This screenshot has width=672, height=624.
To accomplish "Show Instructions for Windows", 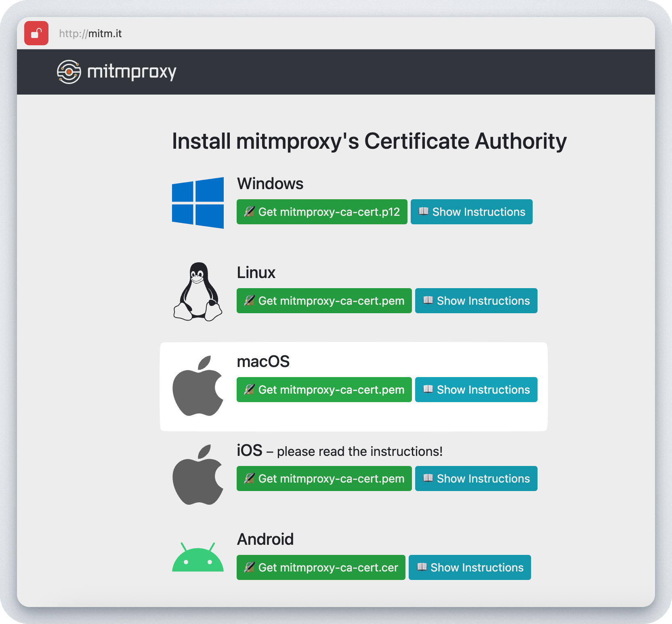I will click(x=472, y=212).
